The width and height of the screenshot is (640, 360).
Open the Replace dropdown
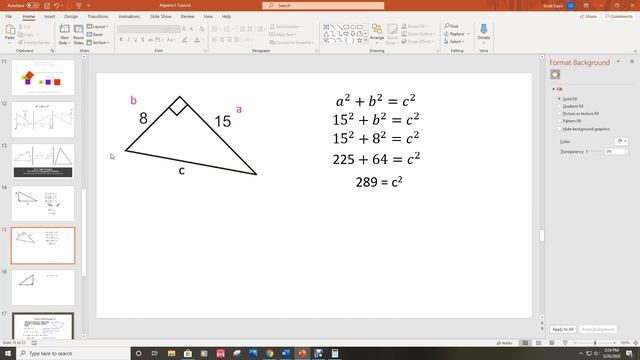click(457, 34)
